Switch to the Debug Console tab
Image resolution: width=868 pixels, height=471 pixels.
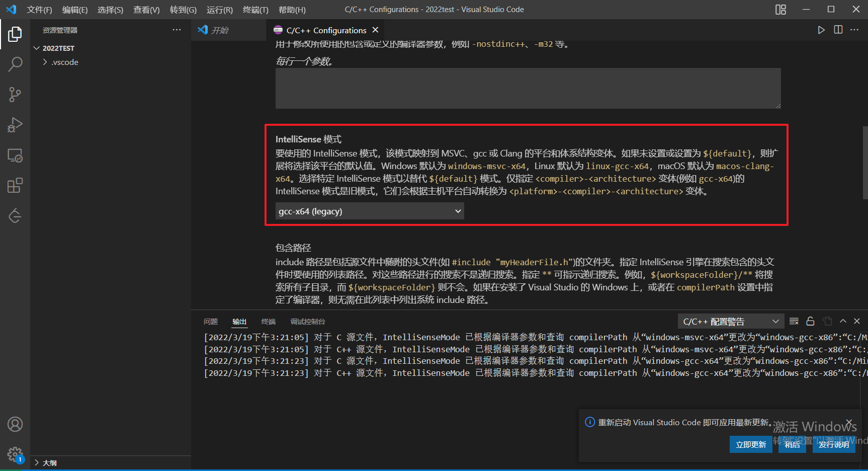pos(308,322)
